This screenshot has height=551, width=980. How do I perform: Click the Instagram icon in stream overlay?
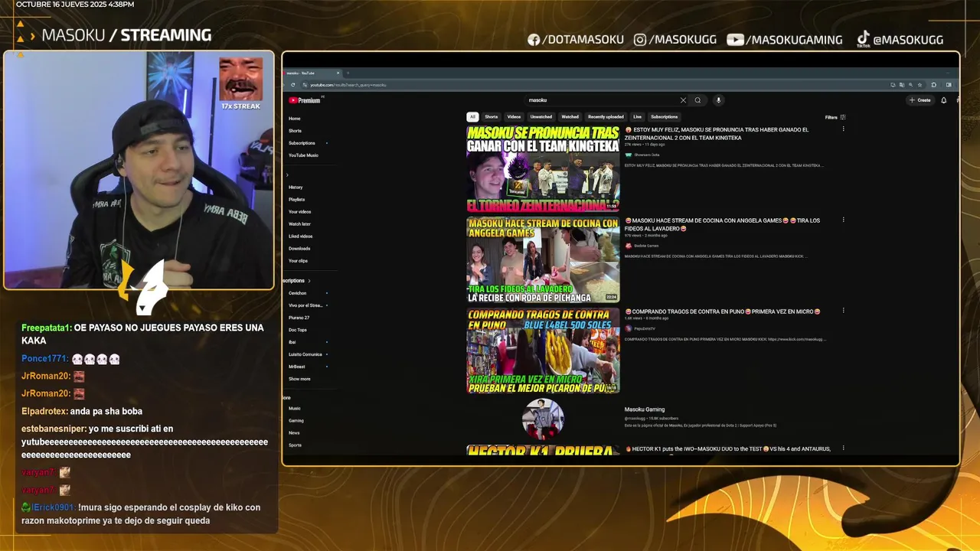pyautogui.click(x=640, y=40)
